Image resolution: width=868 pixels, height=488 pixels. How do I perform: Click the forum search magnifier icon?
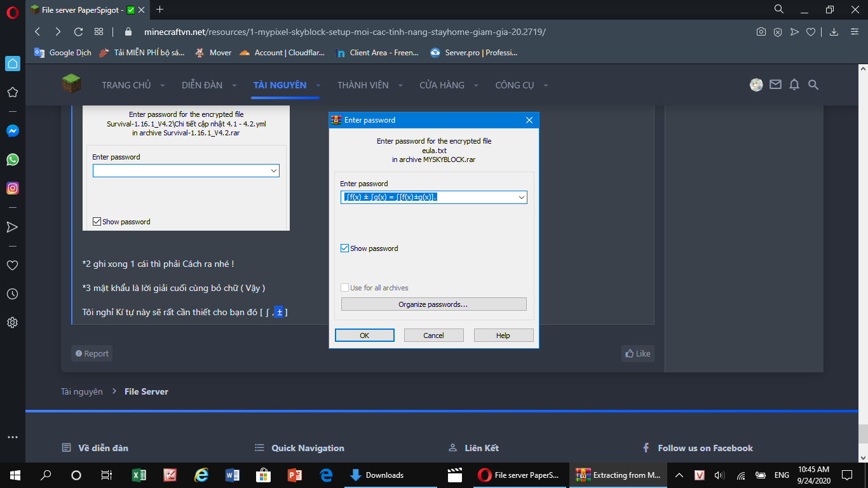pyautogui.click(x=813, y=85)
